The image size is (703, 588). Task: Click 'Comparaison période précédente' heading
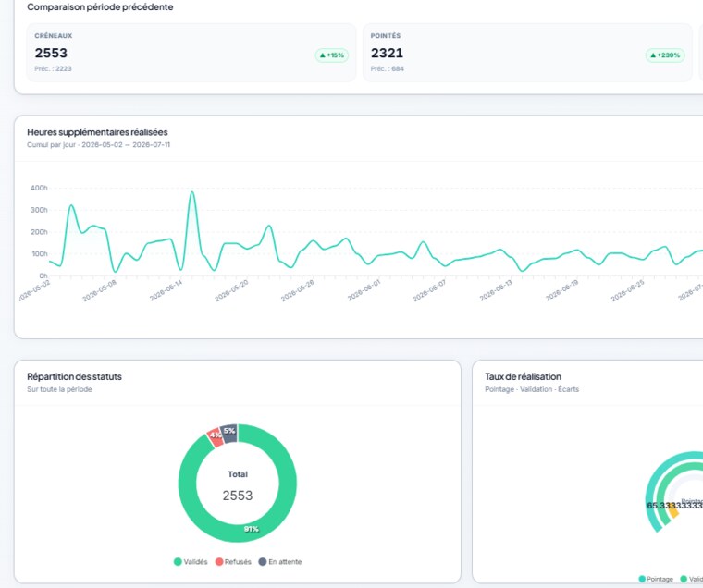pos(100,6)
